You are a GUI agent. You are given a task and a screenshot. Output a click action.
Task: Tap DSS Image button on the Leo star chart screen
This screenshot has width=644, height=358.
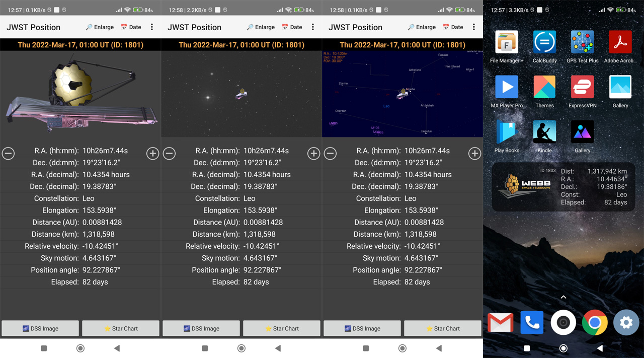[x=362, y=328]
